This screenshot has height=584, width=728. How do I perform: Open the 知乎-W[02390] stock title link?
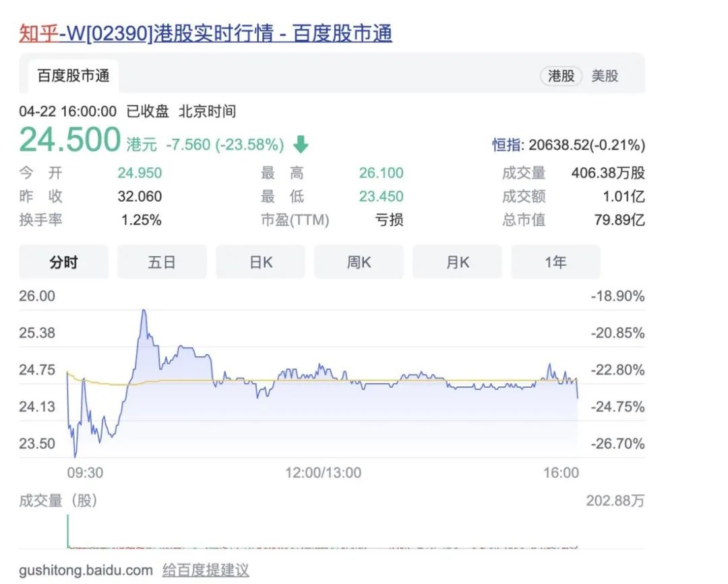(x=205, y=33)
